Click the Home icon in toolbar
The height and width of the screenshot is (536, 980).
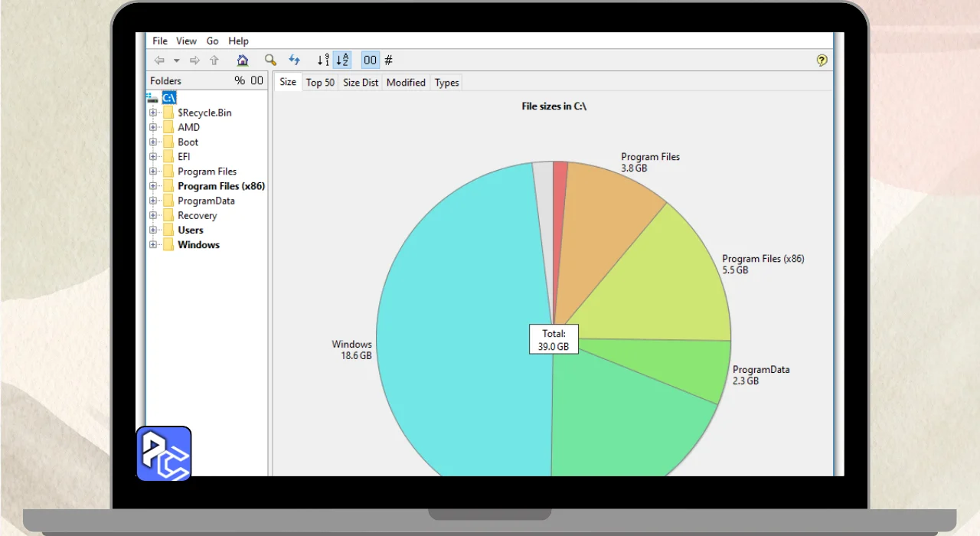coord(243,60)
